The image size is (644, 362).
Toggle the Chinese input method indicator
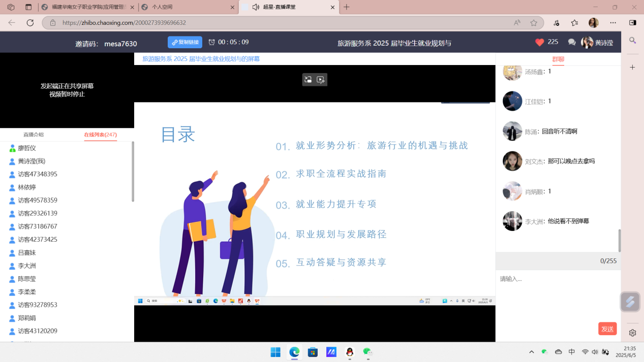(x=572, y=352)
